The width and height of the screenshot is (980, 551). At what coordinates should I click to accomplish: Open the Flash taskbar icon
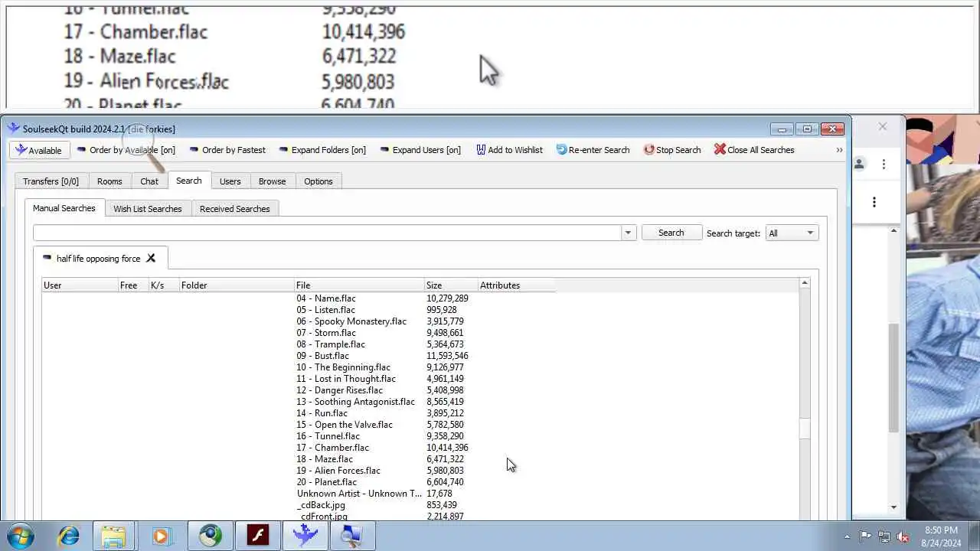click(257, 536)
